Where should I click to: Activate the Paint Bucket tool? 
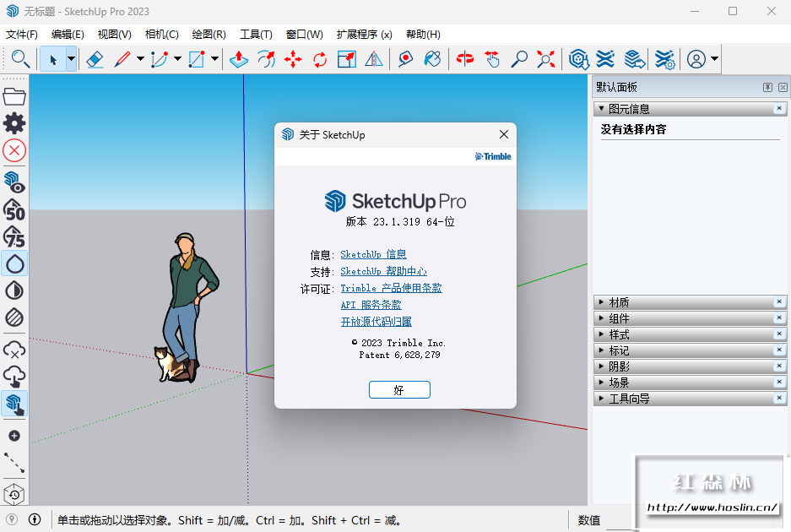[x=432, y=59]
